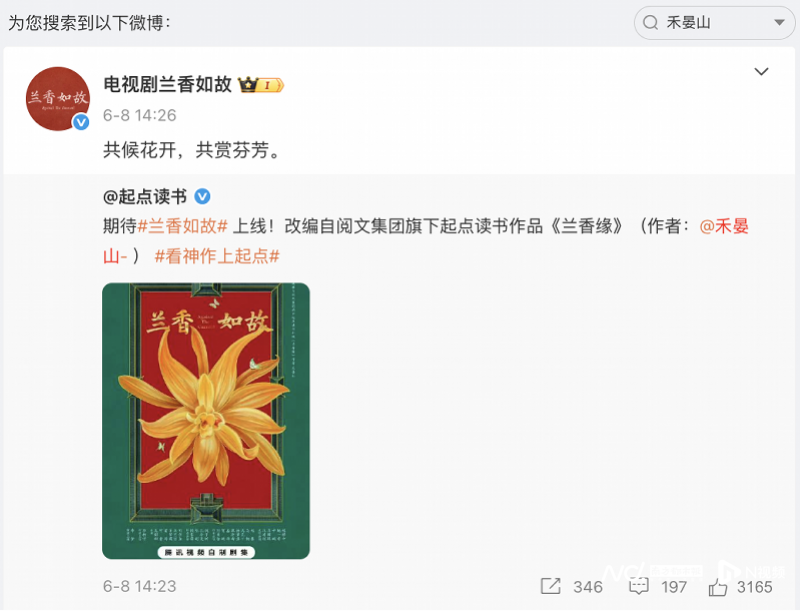Expand the post options chevron
The height and width of the screenshot is (611, 800).
coord(761,71)
